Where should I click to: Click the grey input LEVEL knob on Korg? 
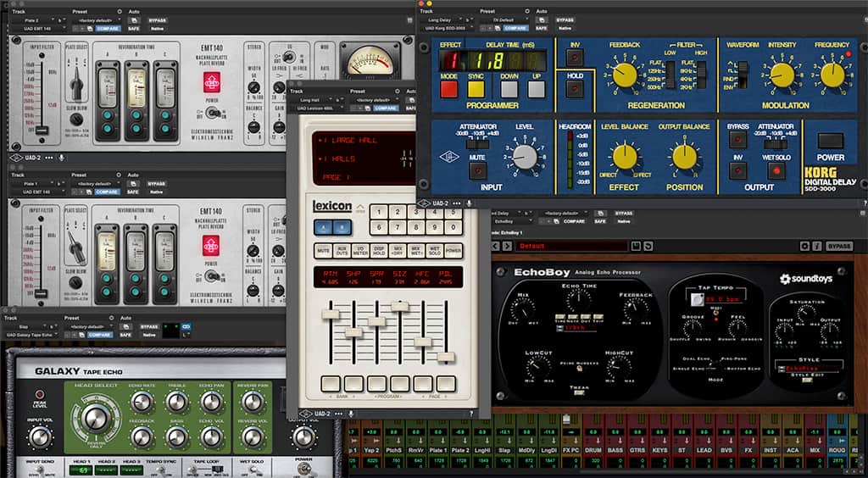(x=524, y=157)
